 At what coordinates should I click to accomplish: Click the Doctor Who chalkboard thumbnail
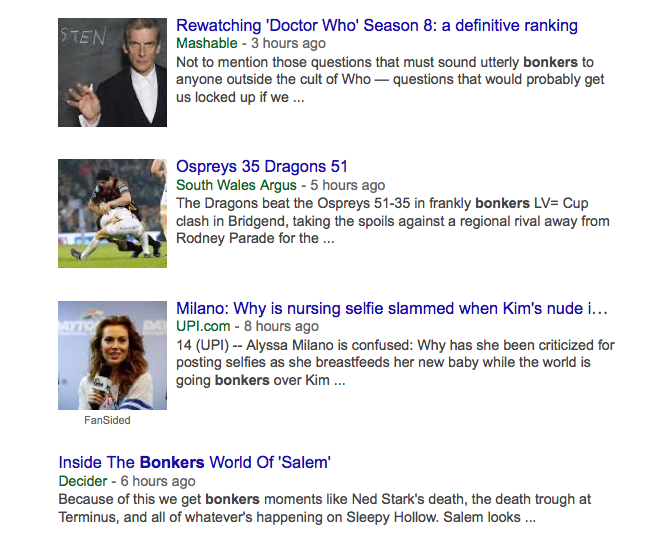tap(113, 72)
